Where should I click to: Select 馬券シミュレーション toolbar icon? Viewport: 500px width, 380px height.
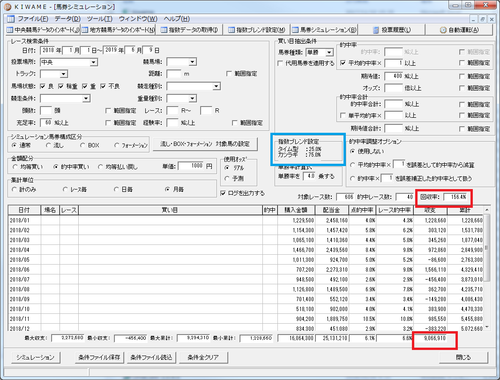(295, 30)
